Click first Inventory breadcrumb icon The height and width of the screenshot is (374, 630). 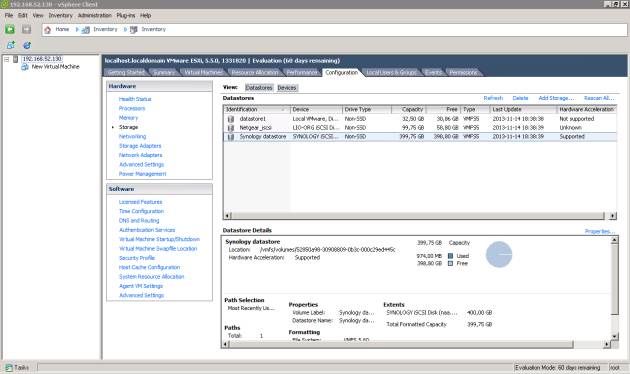[x=85, y=30]
